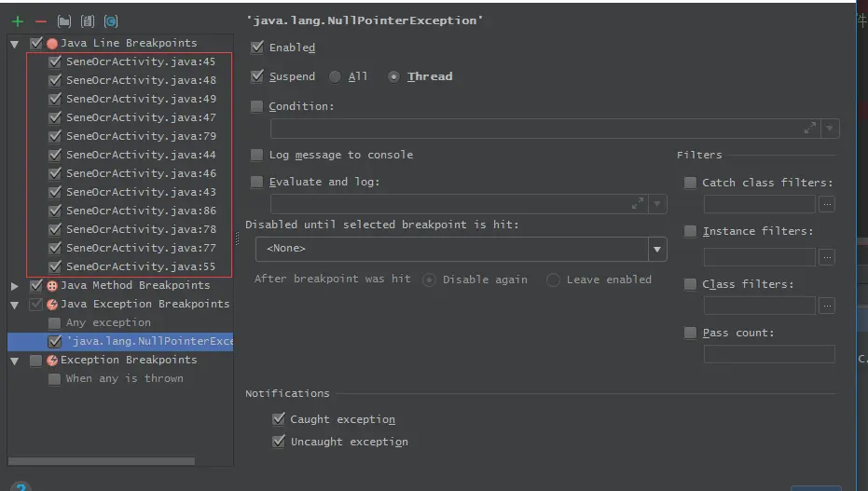Click the browse button beside Catch class filters

(x=827, y=204)
